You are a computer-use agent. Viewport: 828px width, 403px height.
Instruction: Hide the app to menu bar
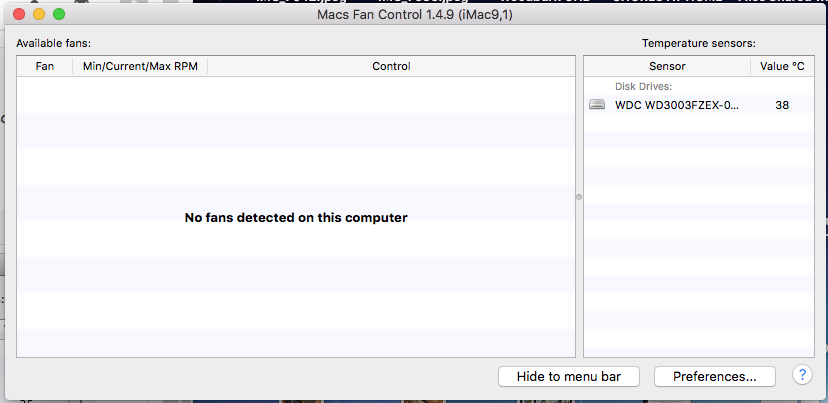569,377
